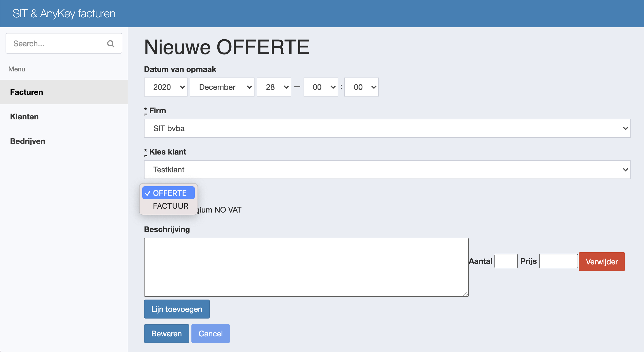This screenshot has height=352, width=644.
Task: Click the Menu sidebar heading
Action: point(17,69)
